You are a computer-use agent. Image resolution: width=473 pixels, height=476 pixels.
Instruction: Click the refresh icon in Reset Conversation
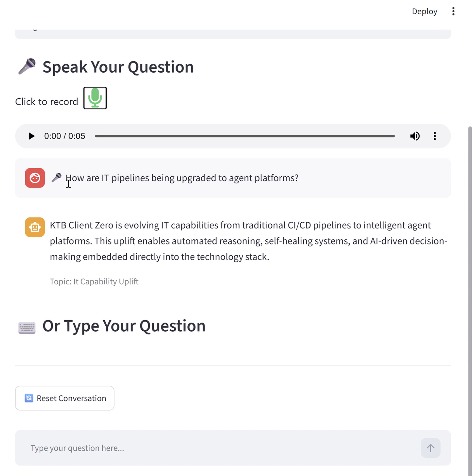click(x=29, y=398)
